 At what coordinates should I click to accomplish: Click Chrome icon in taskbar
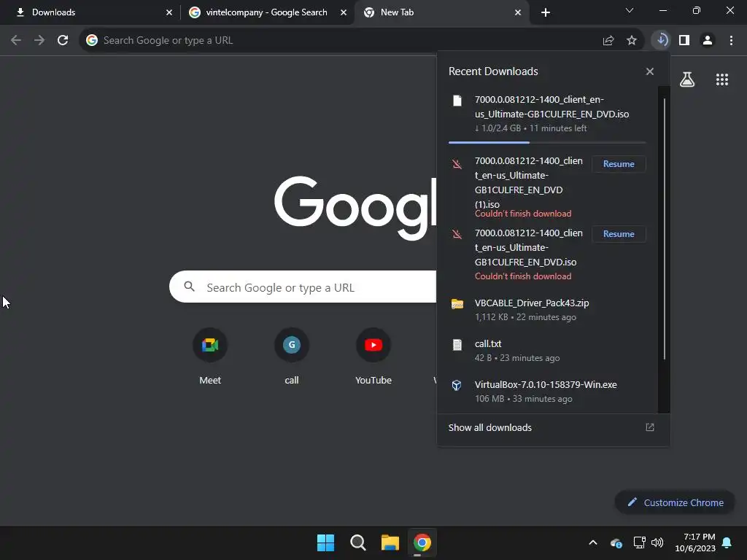pos(422,542)
